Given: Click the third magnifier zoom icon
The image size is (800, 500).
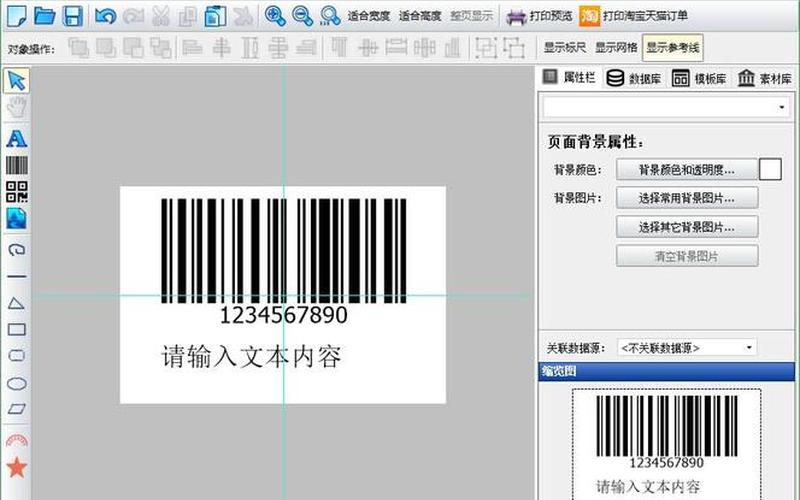Looking at the screenshot, I should pyautogui.click(x=330, y=16).
